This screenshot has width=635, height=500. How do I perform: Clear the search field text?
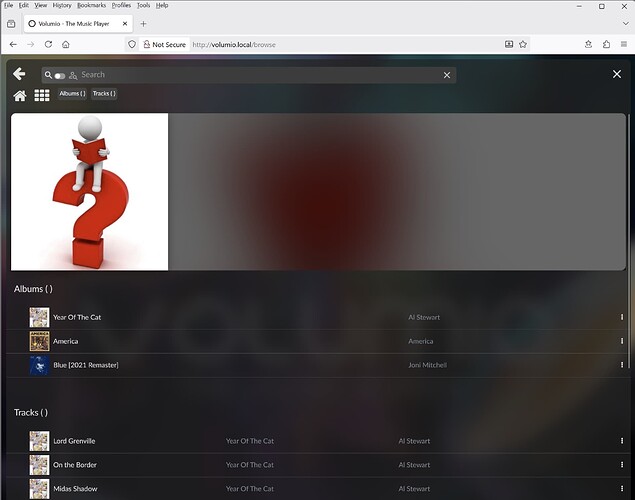point(447,75)
